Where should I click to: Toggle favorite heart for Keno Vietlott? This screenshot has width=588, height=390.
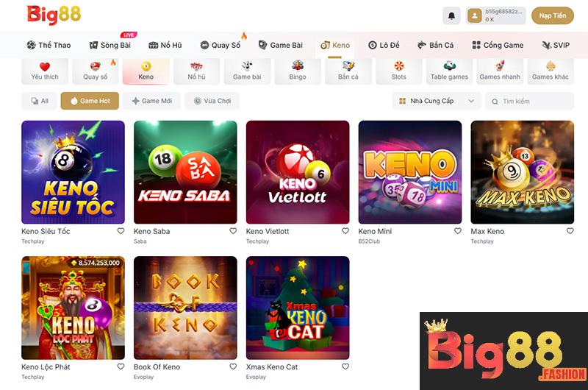pyautogui.click(x=345, y=231)
